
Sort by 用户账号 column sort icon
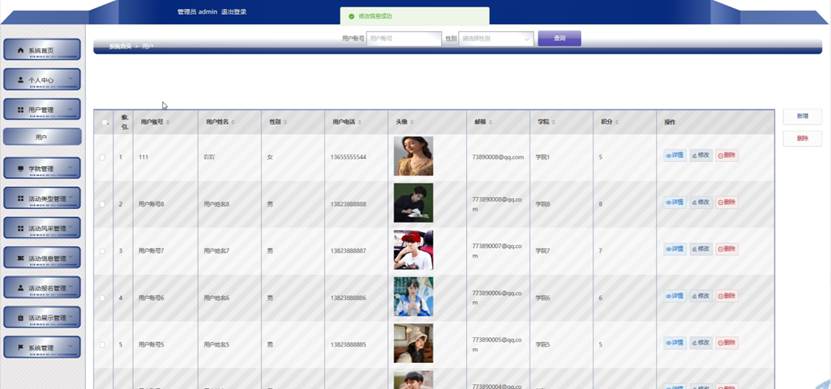click(x=168, y=122)
